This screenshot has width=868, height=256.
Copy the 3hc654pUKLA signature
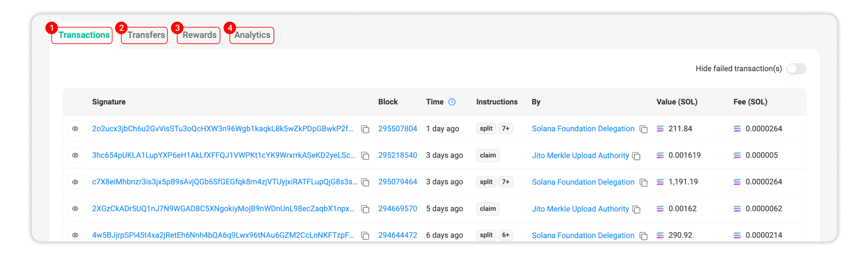pos(365,156)
